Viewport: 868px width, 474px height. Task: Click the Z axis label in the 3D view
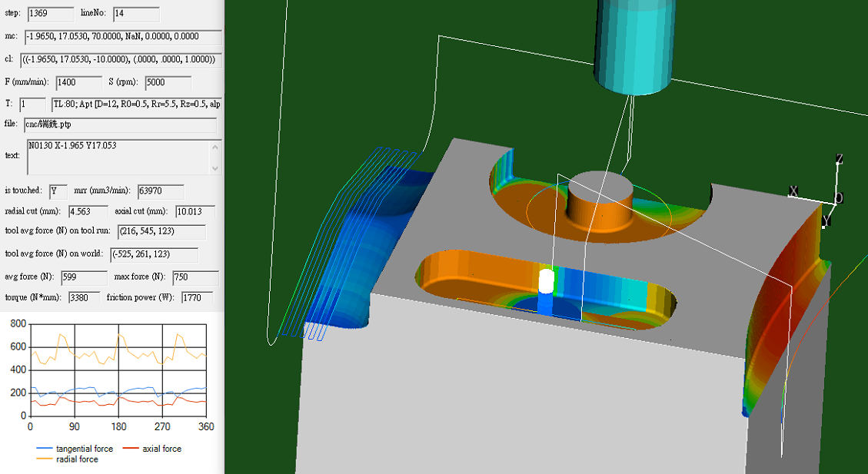click(x=840, y=160)
